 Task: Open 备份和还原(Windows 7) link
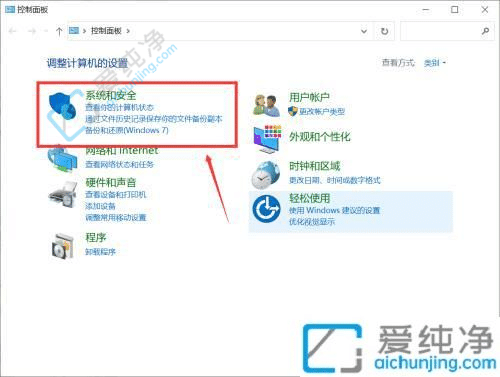(127, 130)
